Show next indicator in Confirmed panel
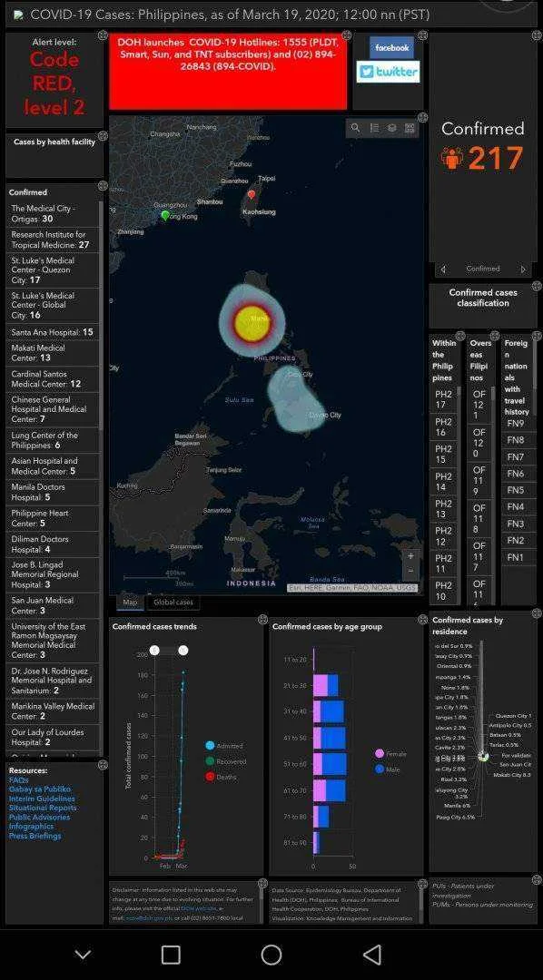 pos(523,269)
